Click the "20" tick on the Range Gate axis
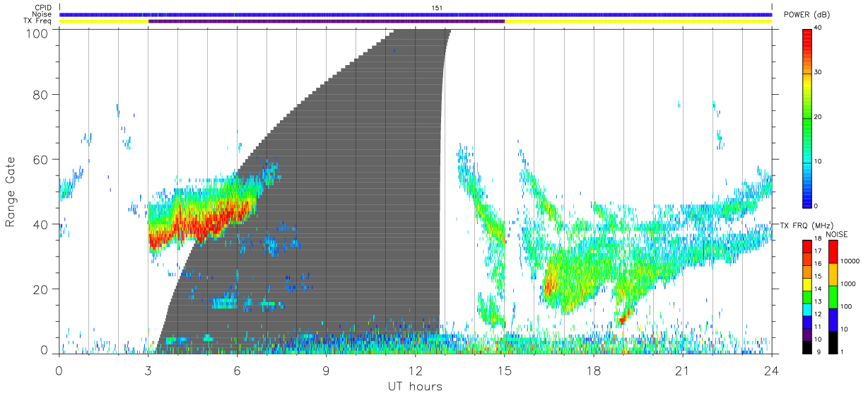Viewport: 868px width, 401px height. (42, 289)
